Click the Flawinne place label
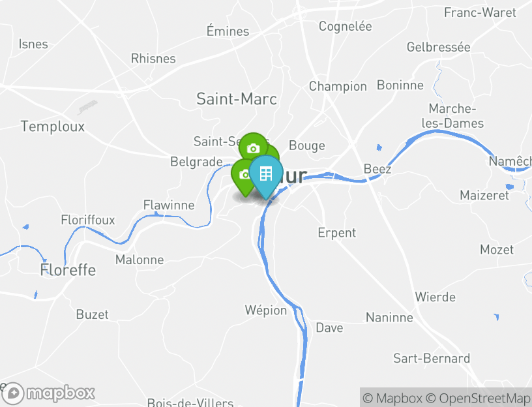Screen dimensions: 532x407 click(169, 205)
